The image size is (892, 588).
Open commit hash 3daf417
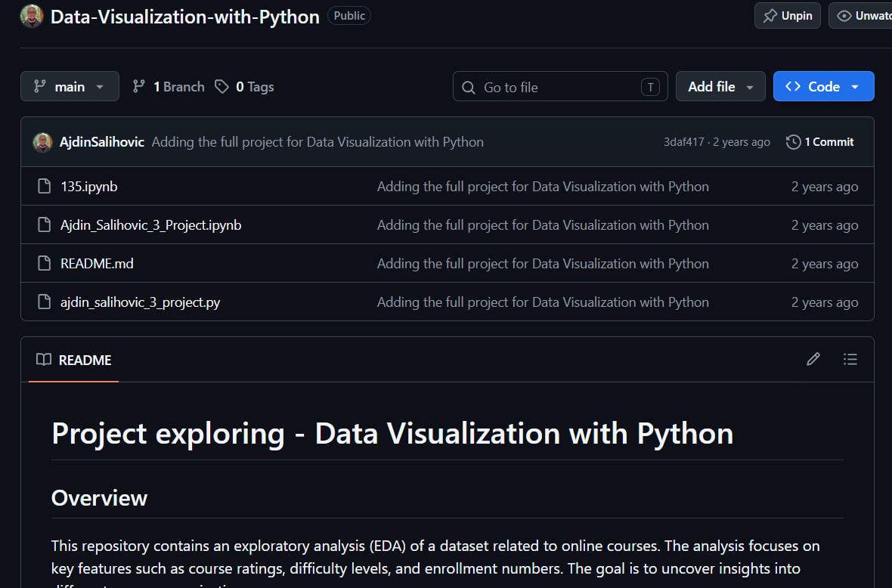(684, 142)
